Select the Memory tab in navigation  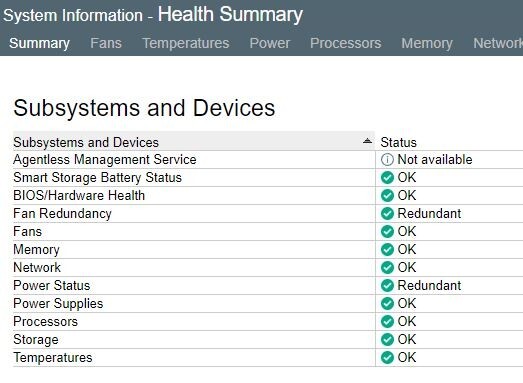pyautogui.click(x=427, y=43)
